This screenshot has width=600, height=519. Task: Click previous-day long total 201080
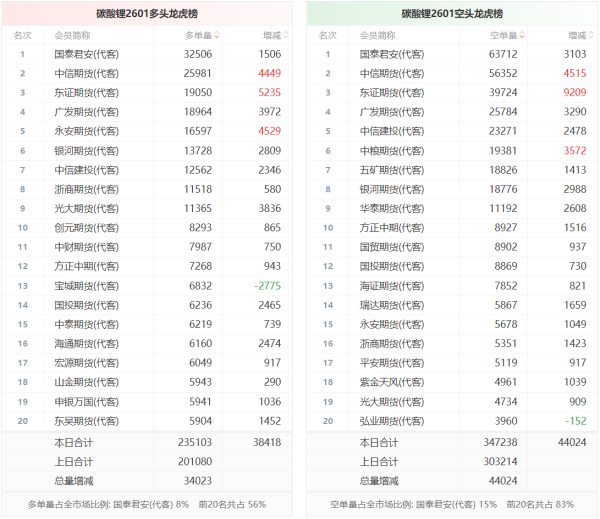194,462
